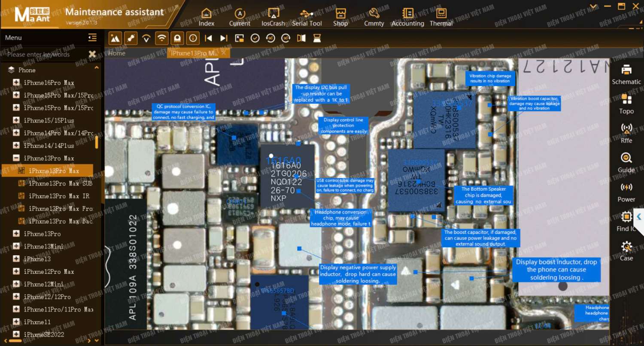Switch to Topo view
The height and width of the screenshot is (346, 644).
pos(626,104)
